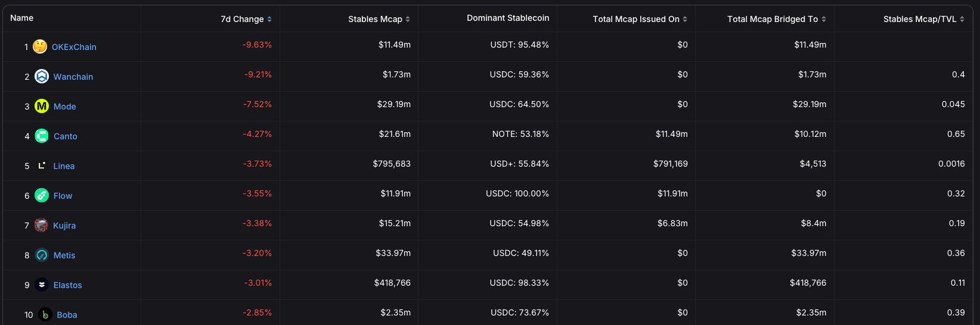The height and width of the screenshot is (325, 980).
Task: Open the Elastos chain link
Action: (x=68, y=285)
